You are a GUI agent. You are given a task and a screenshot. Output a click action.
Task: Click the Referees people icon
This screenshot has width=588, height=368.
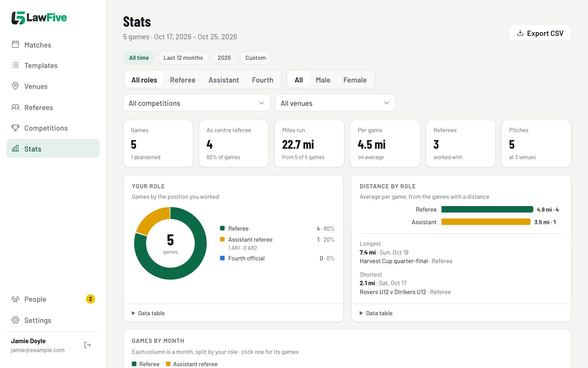(x=15, y=107)
